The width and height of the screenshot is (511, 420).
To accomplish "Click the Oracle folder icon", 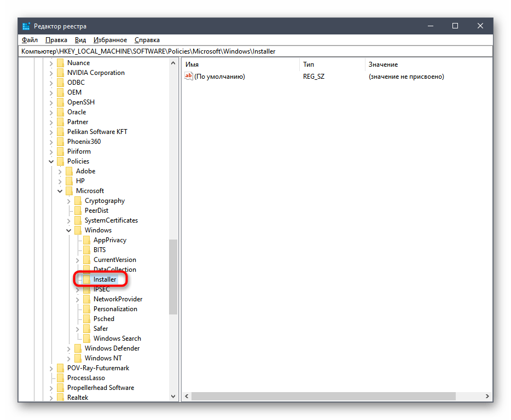I will [60, 112].
